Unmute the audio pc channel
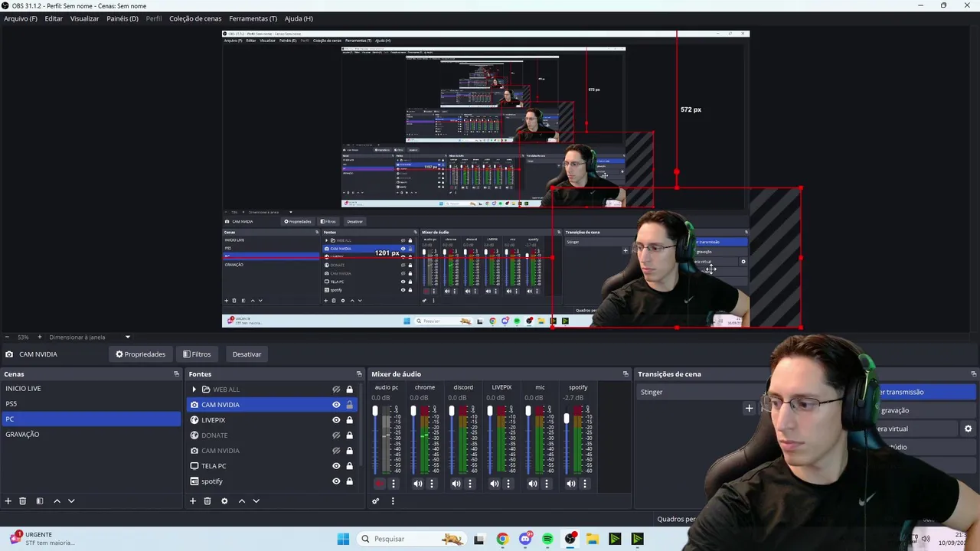 click(380, 484)
